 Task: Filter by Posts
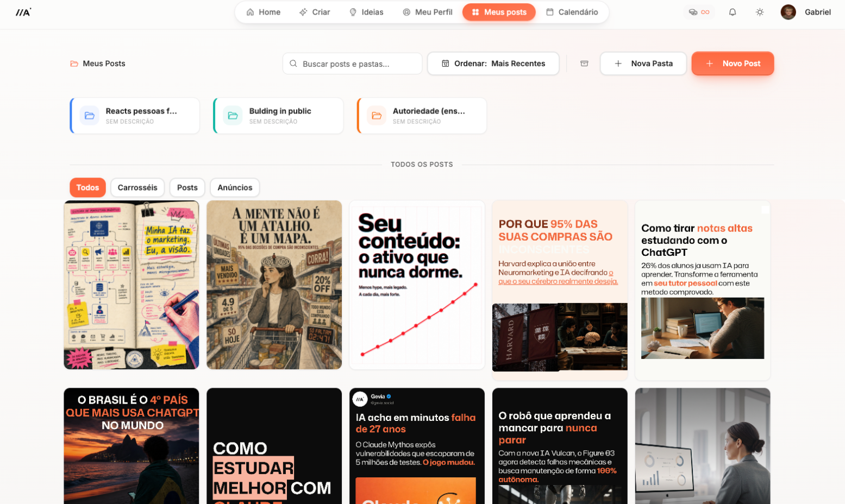coord(187,187)
